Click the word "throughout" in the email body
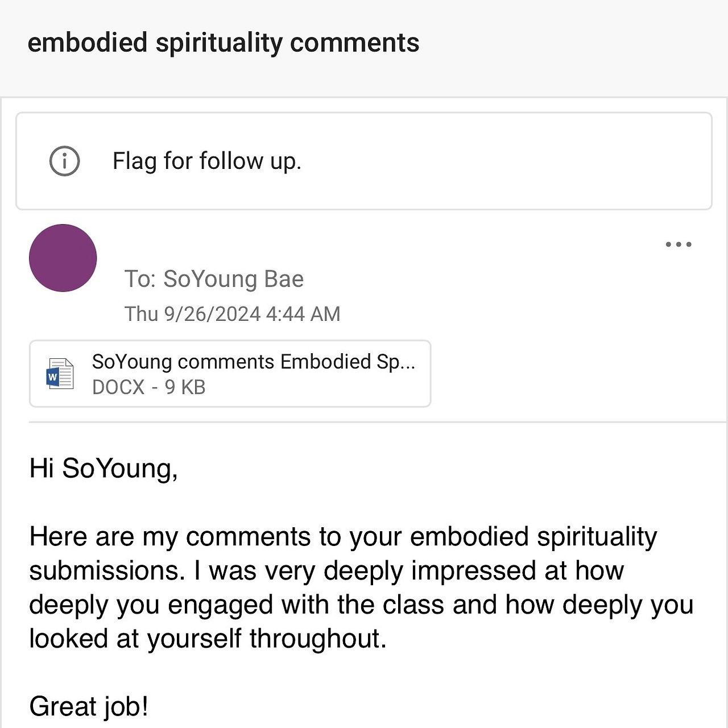 pos(317,638)
